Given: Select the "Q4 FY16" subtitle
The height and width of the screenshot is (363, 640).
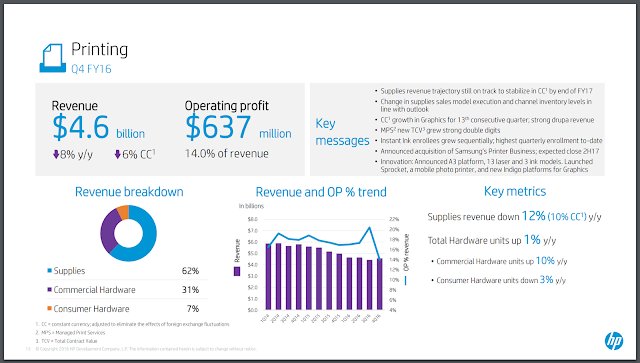Looking at the screenshot, I should click(91, 69).
